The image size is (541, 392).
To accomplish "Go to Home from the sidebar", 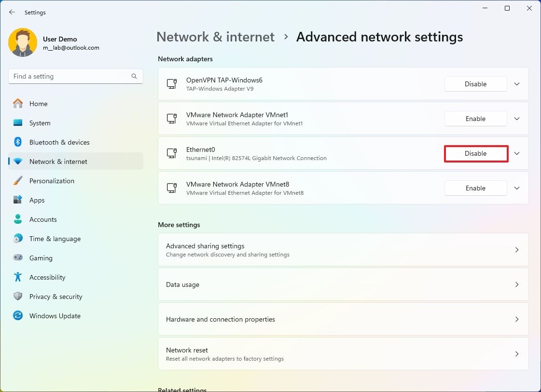I will click(x=39, y=104).
